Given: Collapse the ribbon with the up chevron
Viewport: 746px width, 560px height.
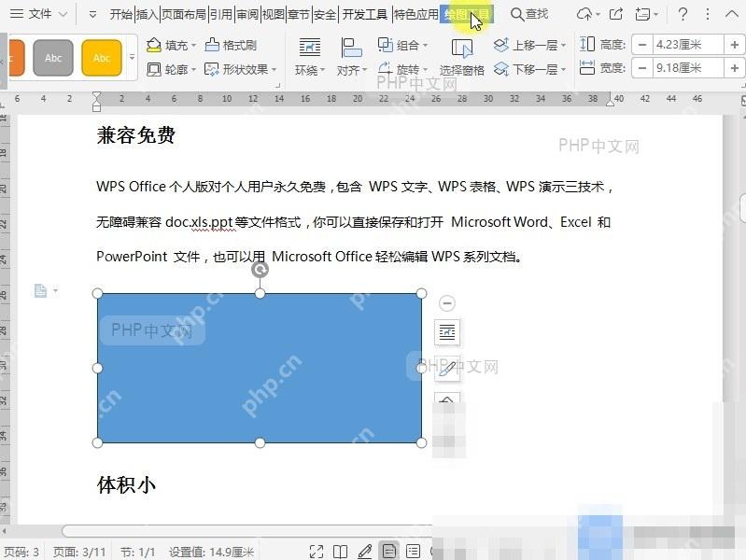Looking at the screenshot, I should pyautogui.click(x=732, y=14).
